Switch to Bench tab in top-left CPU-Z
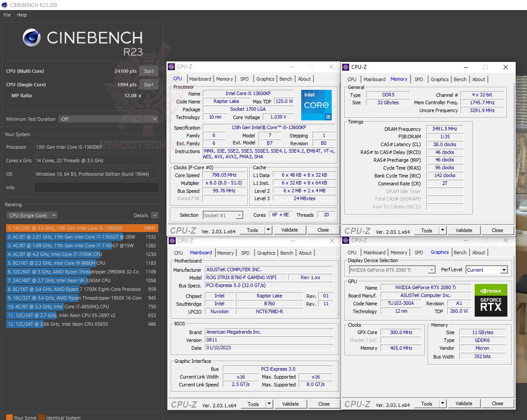The image size is (527, 420). click(x=286, y=79)
